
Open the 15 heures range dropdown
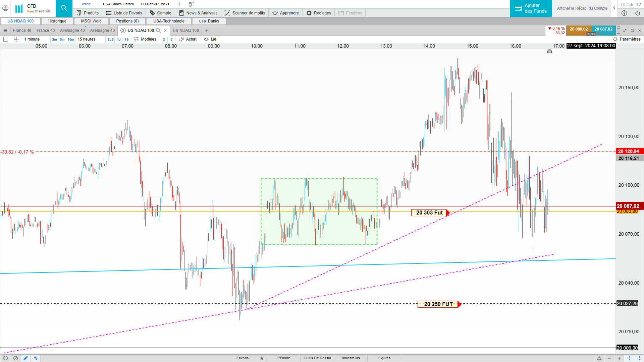click(87, 39)
